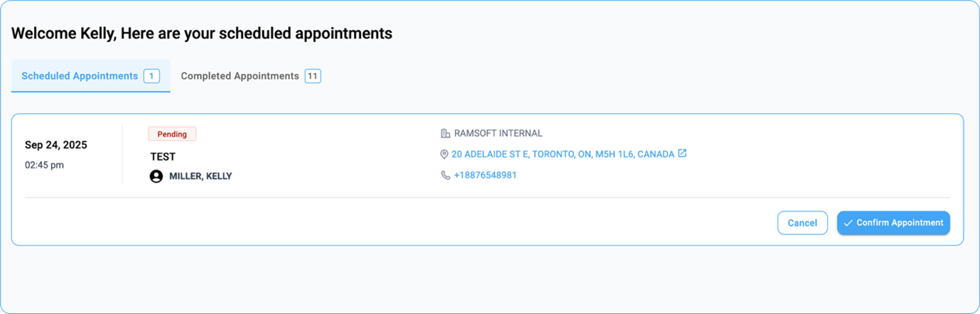Click the scheduled count badge showing 1
The width and height of the screenshot is (980, 314).
coord(151,76)
